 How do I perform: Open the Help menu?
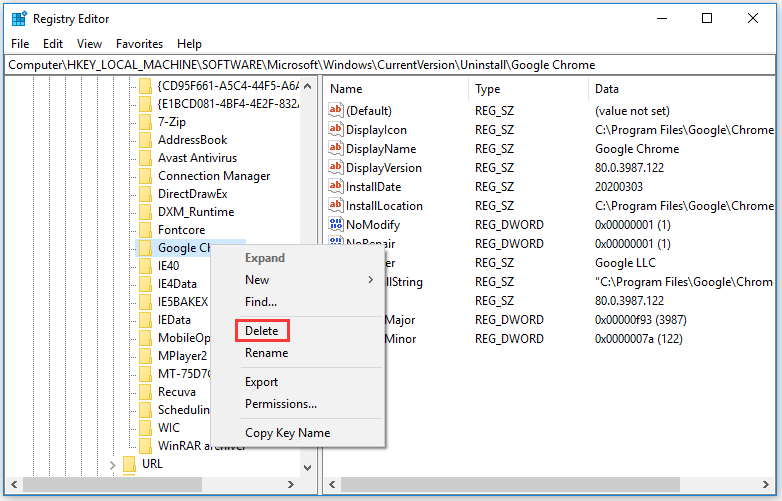tap(189, 44)
